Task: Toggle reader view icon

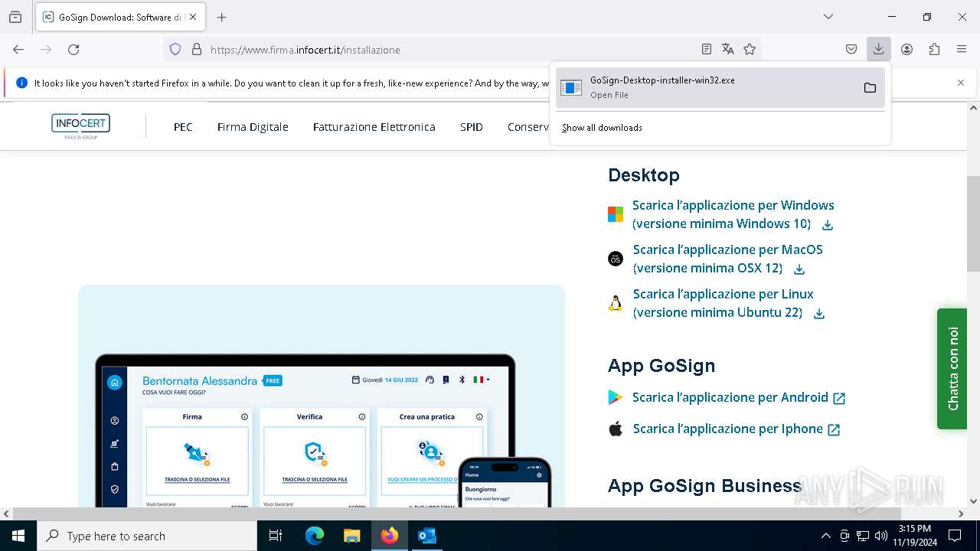Action: coord(707,50)
